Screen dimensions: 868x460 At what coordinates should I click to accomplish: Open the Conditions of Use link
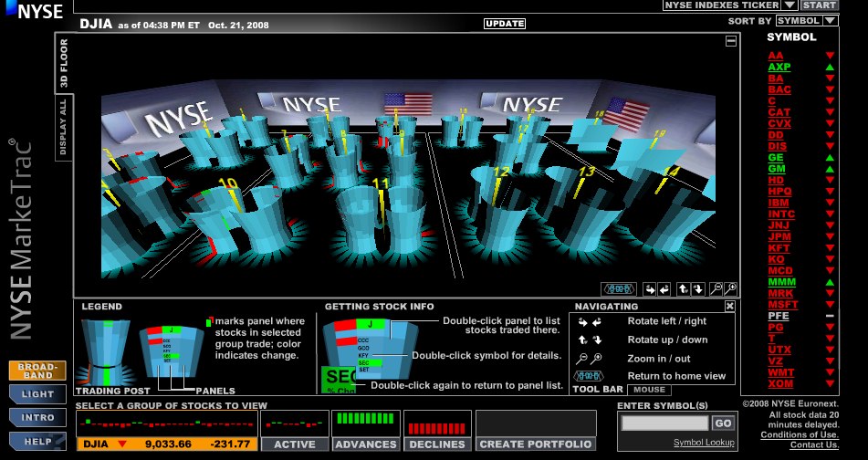800,435
